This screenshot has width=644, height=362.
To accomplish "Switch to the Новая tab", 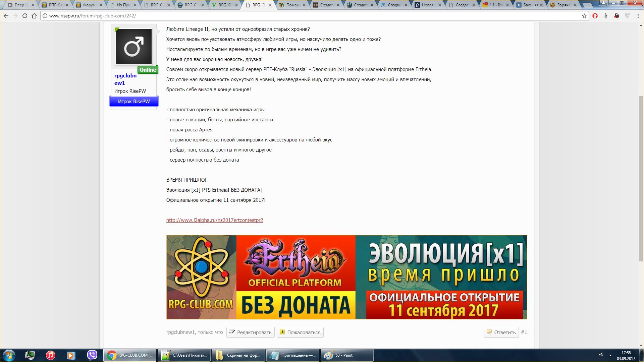I will [x=428, y=5].
